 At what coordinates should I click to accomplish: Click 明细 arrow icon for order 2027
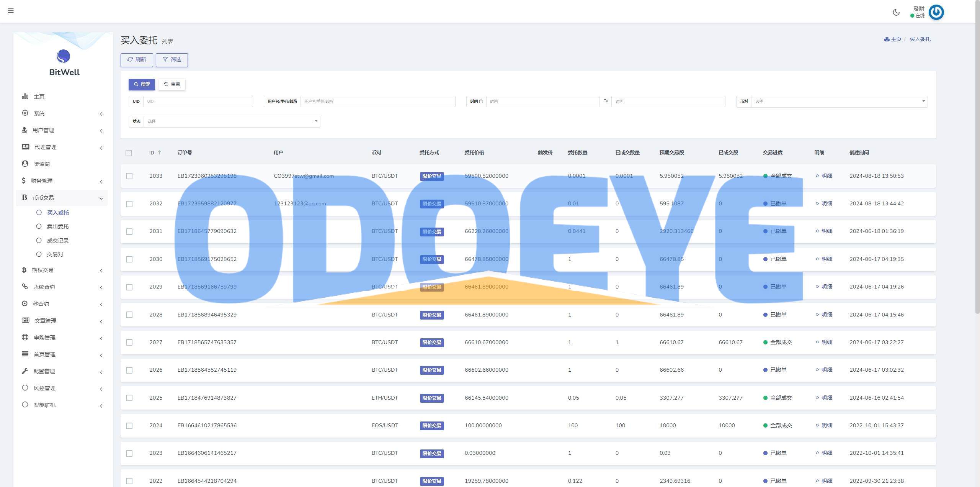(817, 342)
